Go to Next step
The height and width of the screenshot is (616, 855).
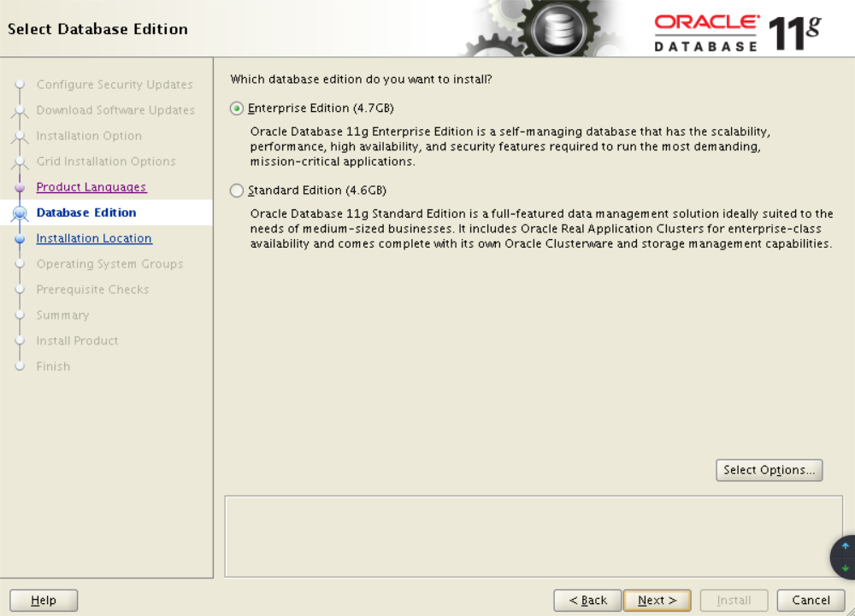(657, 601)
